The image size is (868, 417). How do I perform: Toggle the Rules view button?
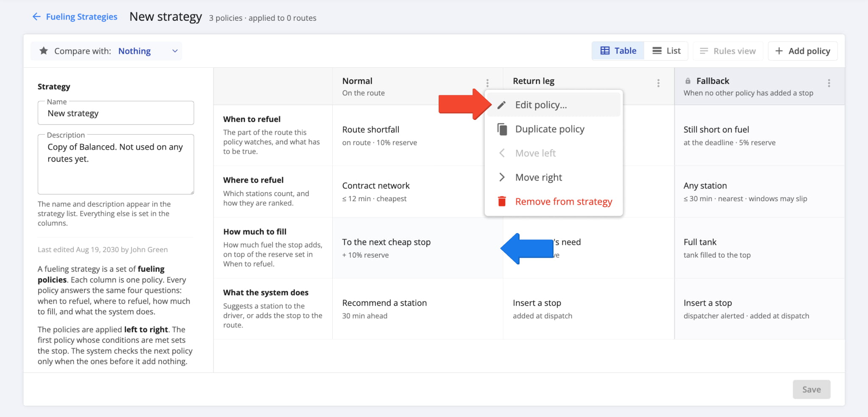(728, 51)
